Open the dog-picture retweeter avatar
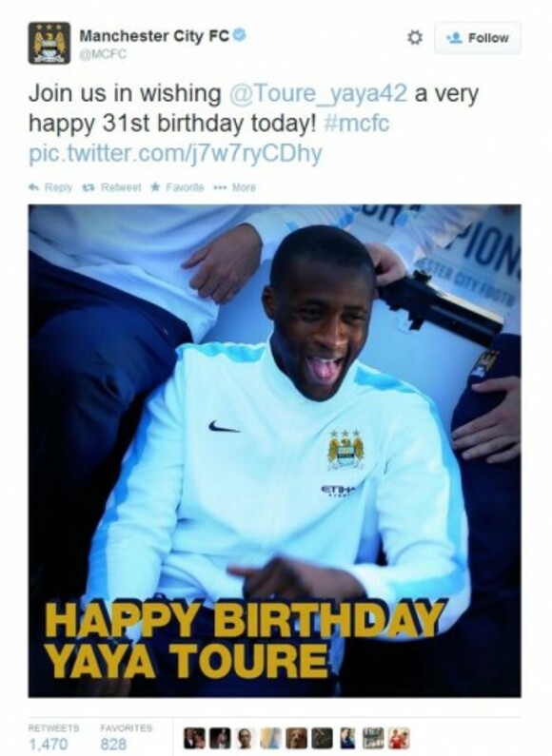The width and height of the screenshot is (552, 756). 297,739
